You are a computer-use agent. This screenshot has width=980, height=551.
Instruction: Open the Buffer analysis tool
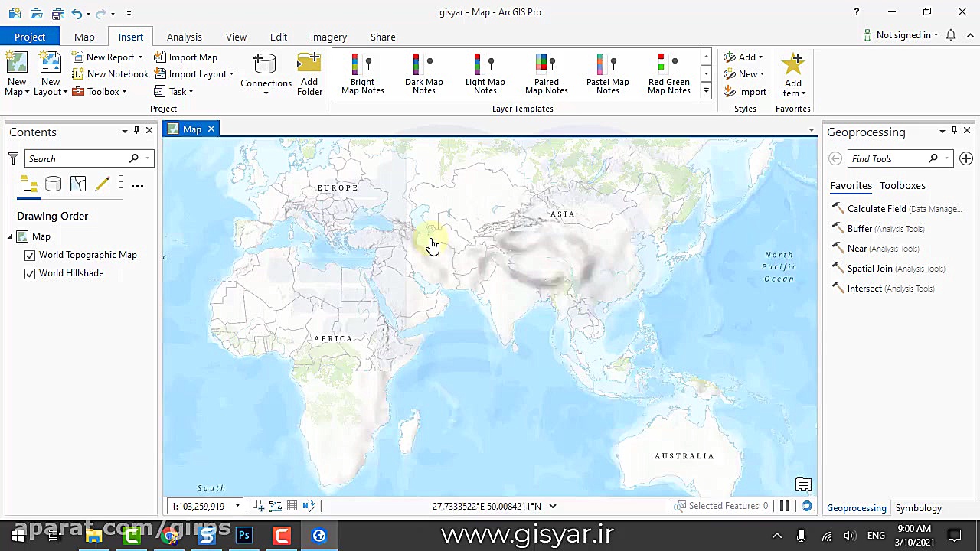tap(859, 229)
